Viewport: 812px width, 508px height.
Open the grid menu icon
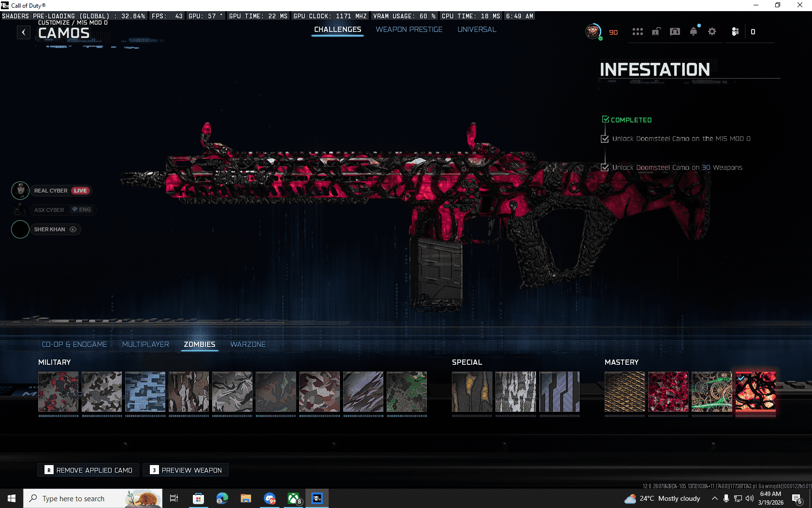click(x=638, y=32)
